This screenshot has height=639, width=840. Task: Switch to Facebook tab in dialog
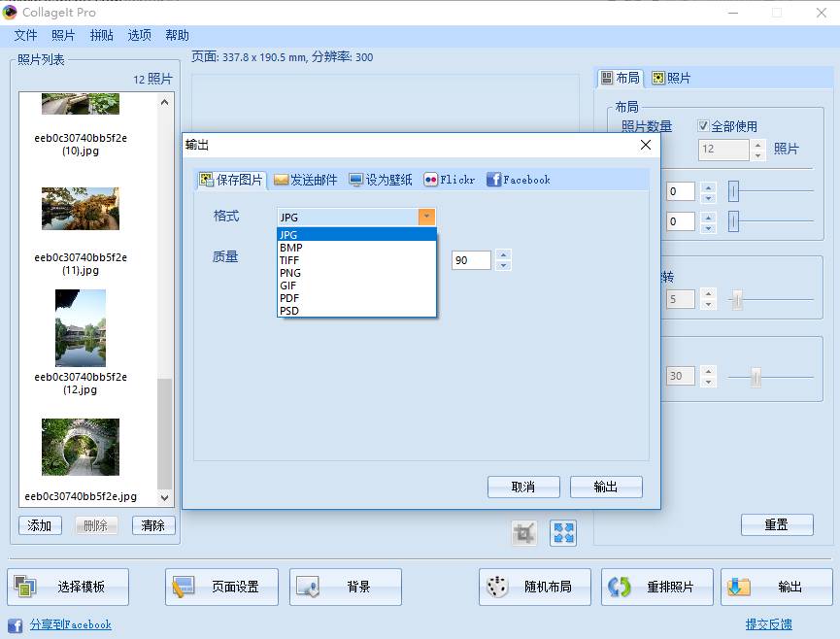coord(518,180)
